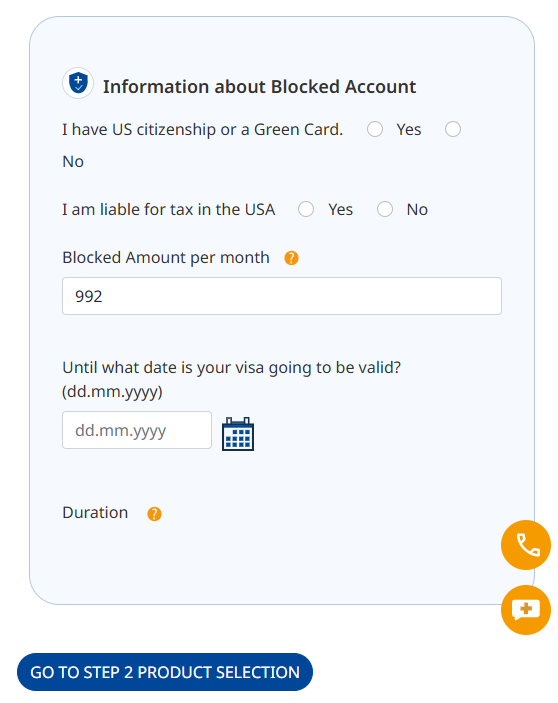Click the orange phone call button
The image size is (558, 703).
point(526,545)
